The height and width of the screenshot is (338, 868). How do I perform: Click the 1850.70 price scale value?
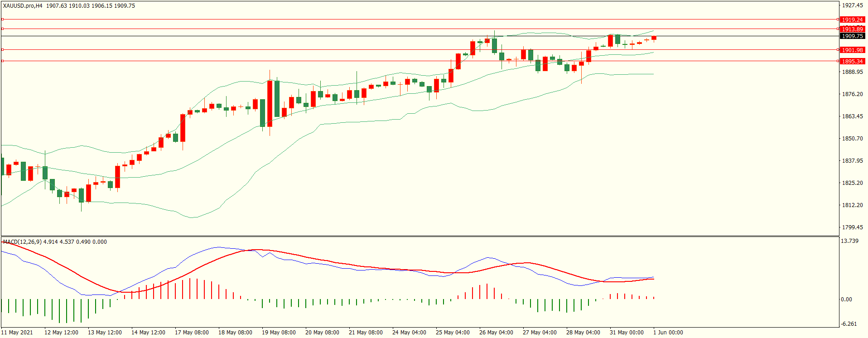[x=852, y=139]
